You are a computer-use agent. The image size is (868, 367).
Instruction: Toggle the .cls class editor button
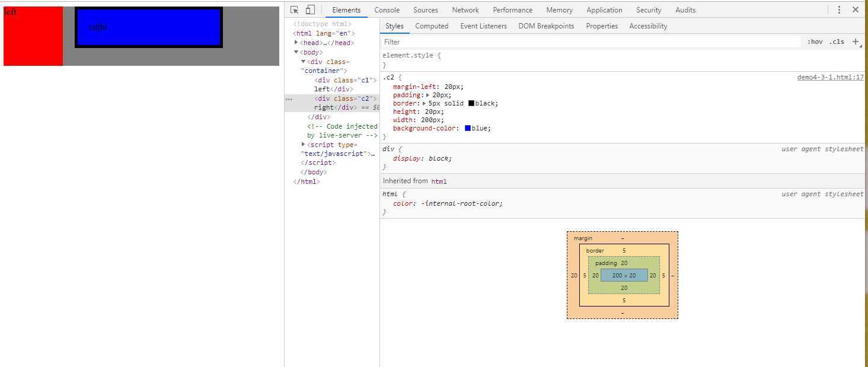(837, 42)
